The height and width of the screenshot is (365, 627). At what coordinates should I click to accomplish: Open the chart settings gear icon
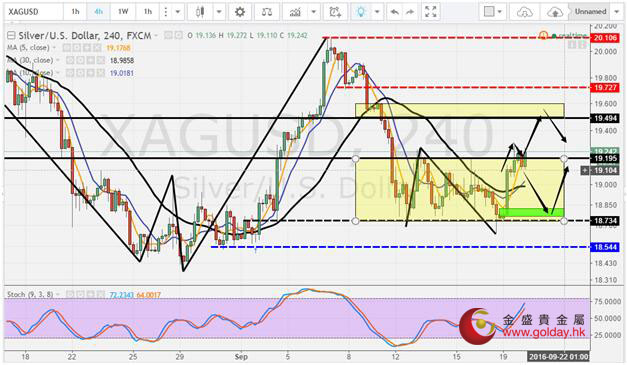tap(240, 12)
